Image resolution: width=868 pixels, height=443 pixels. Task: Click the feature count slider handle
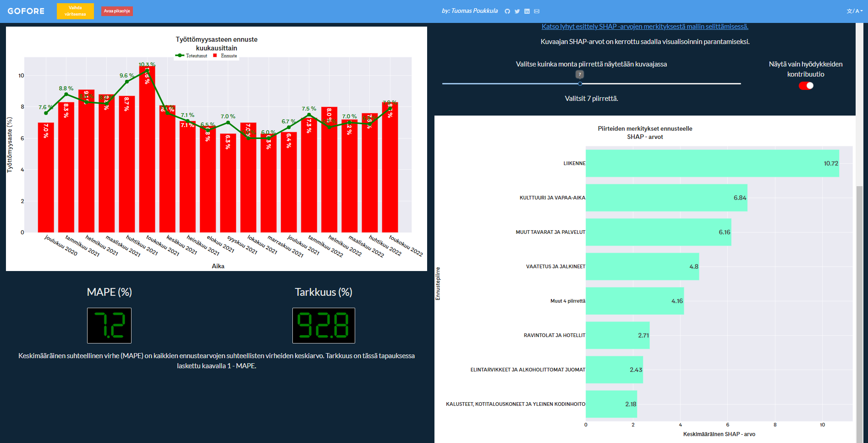click(x=580, y=84)
